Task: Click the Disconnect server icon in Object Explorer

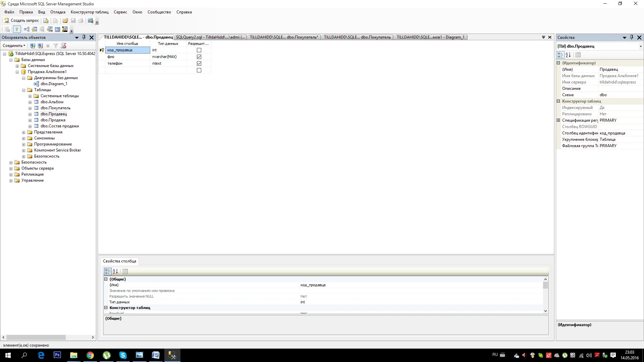Action: 40,46
